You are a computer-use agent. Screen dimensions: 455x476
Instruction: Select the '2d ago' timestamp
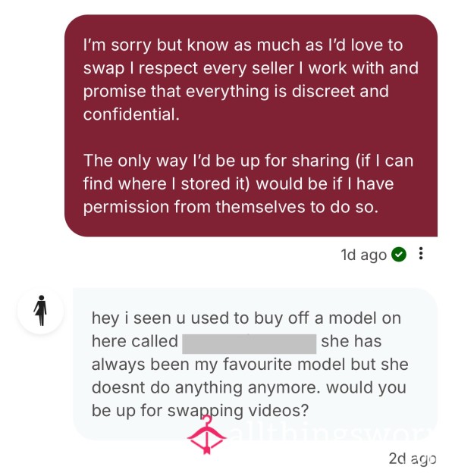tap(413, 459)
